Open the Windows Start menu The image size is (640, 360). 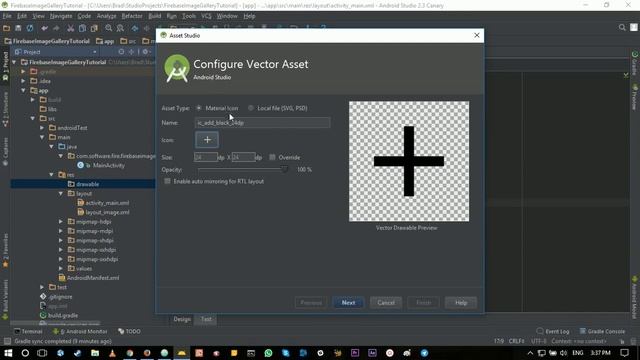click(8, 353)
